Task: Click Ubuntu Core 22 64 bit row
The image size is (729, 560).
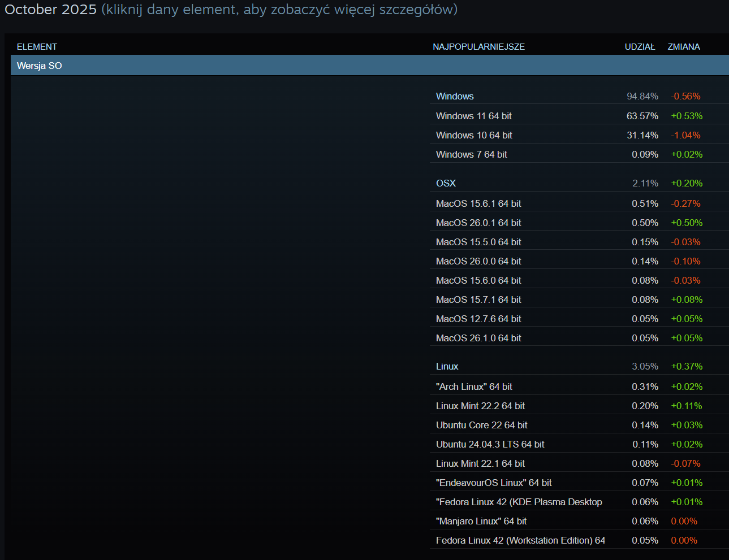Action: (x=481, y=425)
